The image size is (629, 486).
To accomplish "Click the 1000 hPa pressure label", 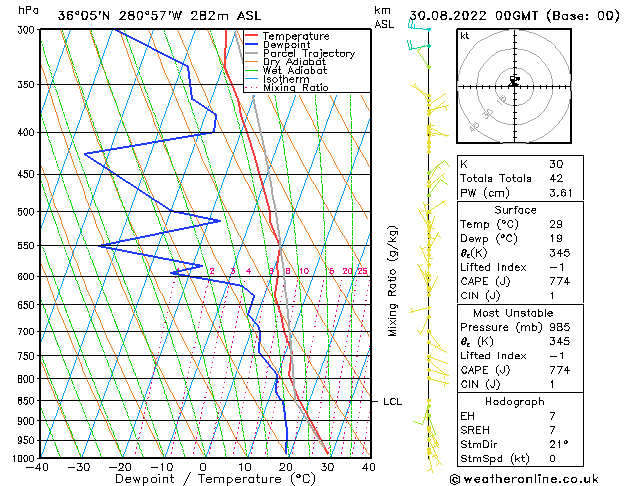I will 25,458.
